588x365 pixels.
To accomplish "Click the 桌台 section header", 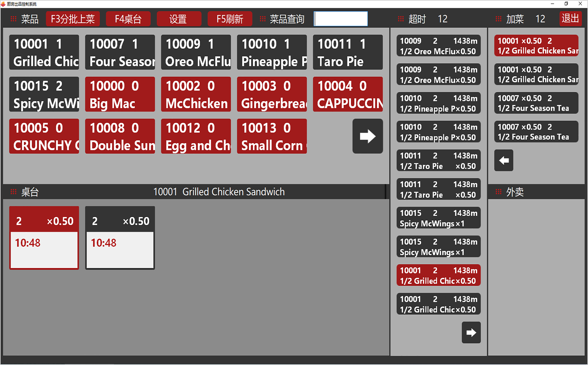I will pyautogui.click(x=30, y=192).
